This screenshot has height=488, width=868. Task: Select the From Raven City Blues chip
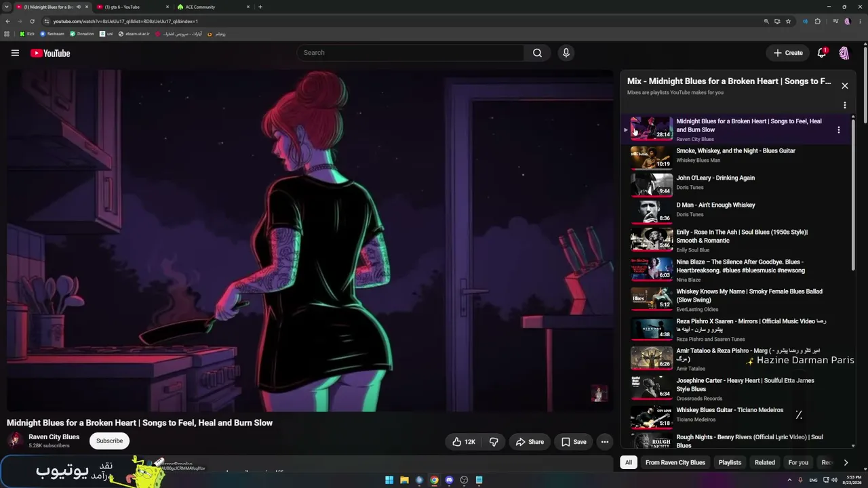coord(675,462)
